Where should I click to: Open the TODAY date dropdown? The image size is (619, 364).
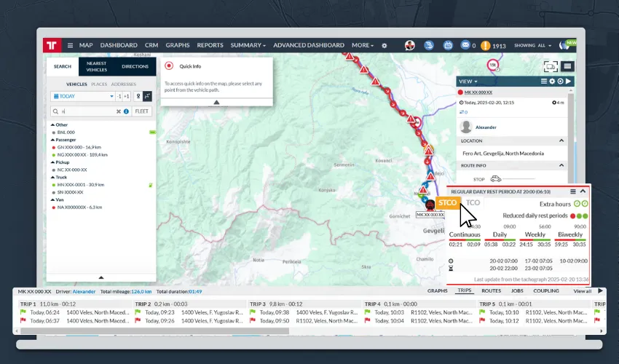[x=83, y=96]
